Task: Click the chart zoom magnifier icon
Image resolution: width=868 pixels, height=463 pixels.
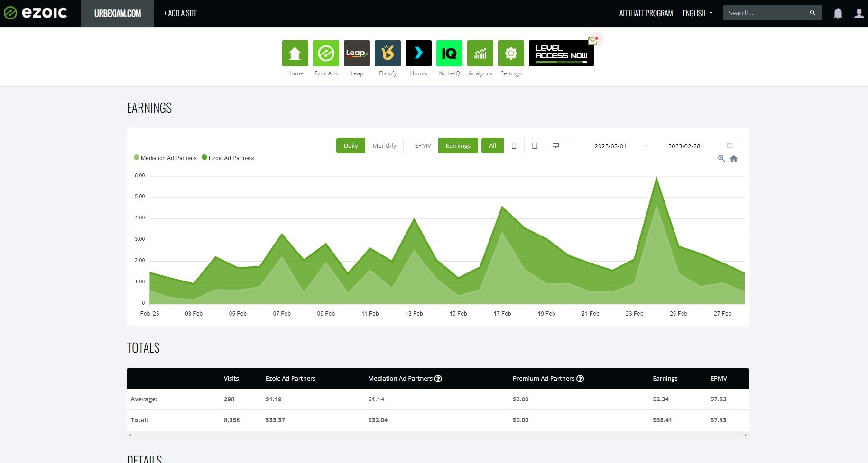Action: 721,159
